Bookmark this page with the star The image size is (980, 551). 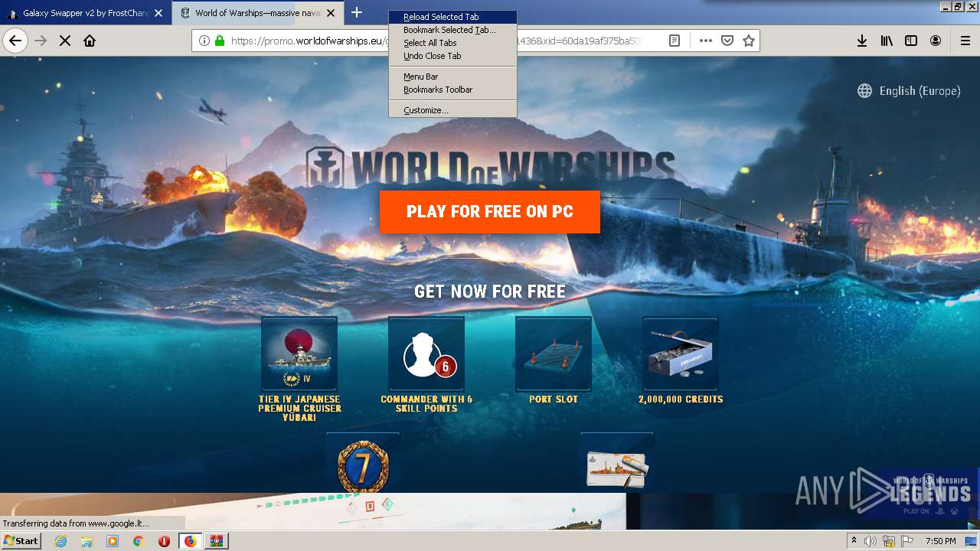tap(749, 41)
